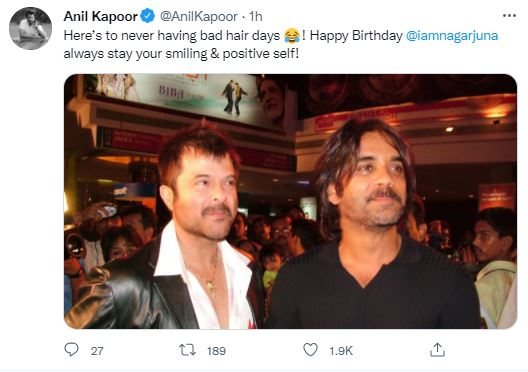Click the Anil Kapoor display name
This screenshot has width=528, height=372.
[x=101, y=16]
